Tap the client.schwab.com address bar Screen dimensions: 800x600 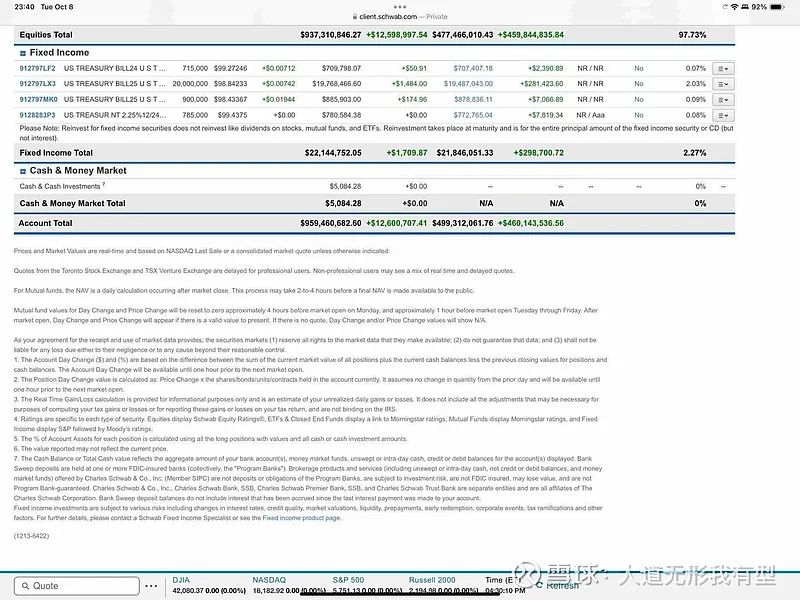(400, 17)
